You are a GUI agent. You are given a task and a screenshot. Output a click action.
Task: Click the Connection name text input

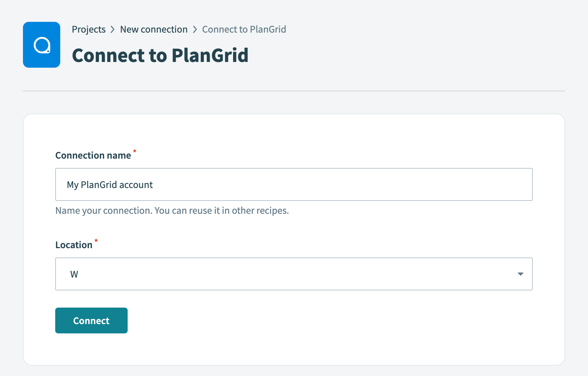(x=294, y=184)
